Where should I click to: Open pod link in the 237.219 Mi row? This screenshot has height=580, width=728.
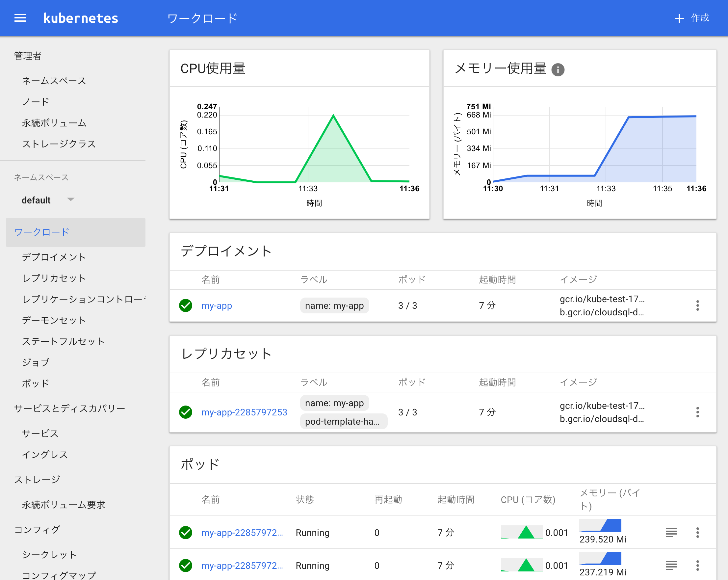242,566
